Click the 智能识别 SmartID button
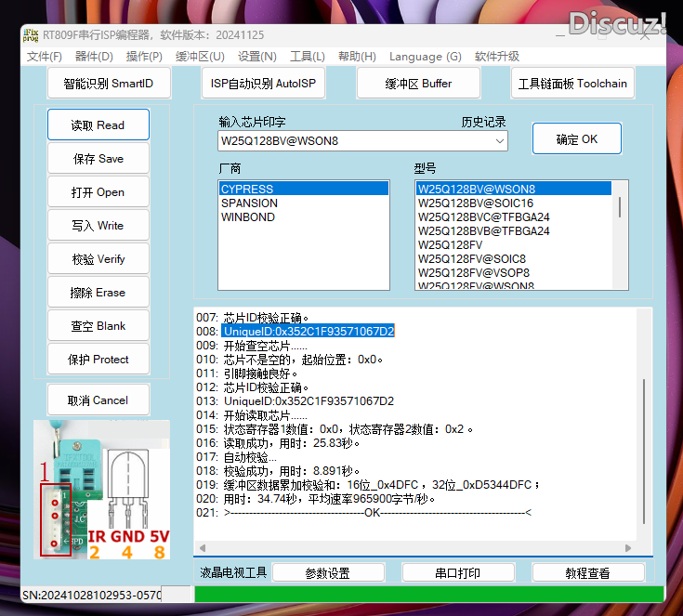The width and height of the screenshot is (683, 616). tap(109, 84)
